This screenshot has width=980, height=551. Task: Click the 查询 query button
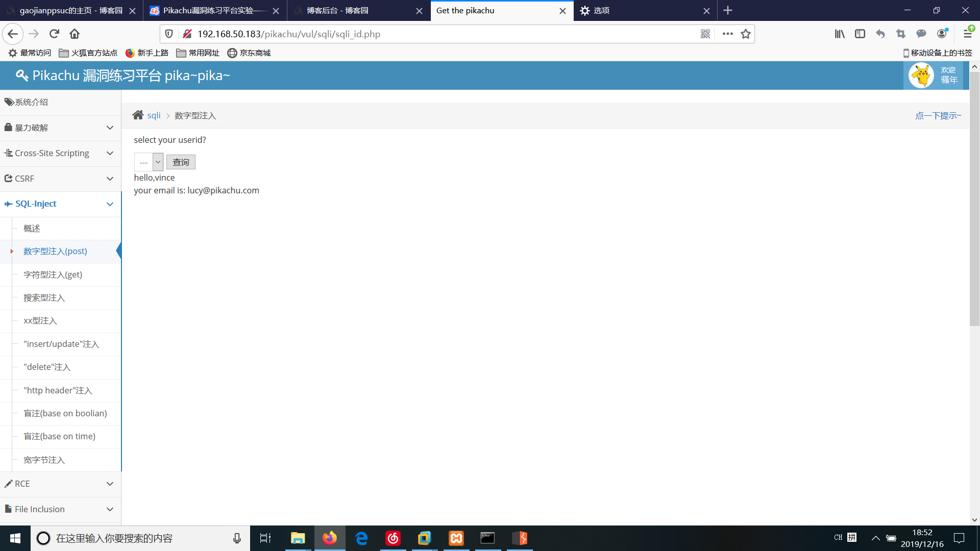pyautogui.click(x=181, y=162)
